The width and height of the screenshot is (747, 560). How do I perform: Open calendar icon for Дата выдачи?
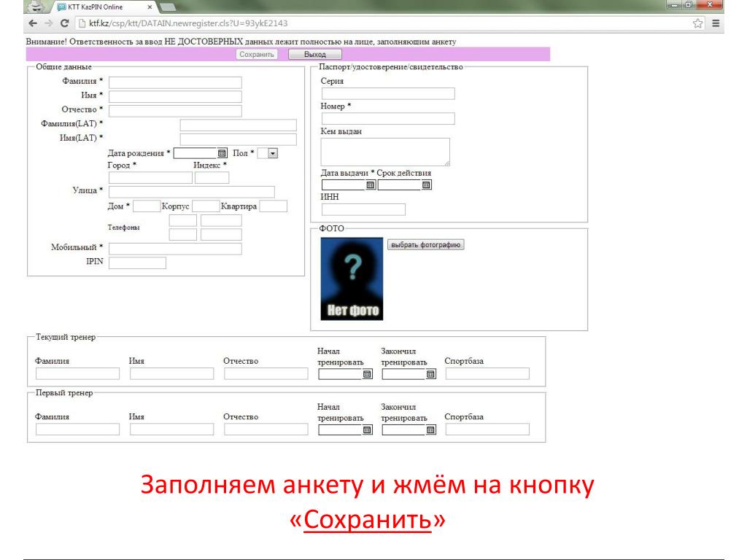coord(371,184)
